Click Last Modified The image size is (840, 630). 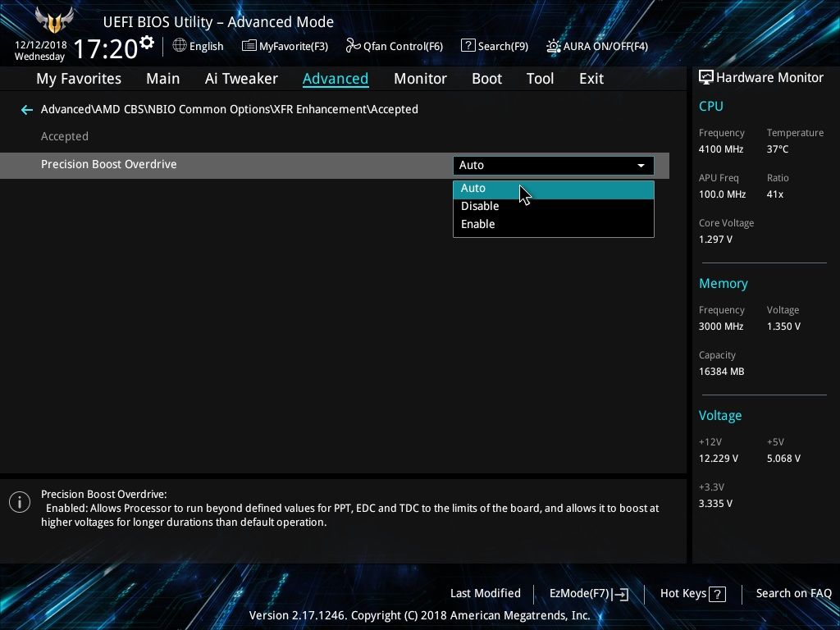[486, 594]
